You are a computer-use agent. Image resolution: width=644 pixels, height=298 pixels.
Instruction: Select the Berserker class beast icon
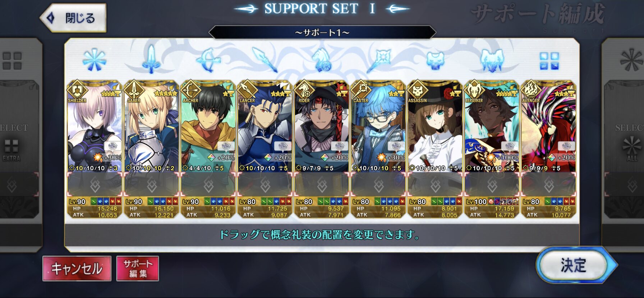(492, 60)
